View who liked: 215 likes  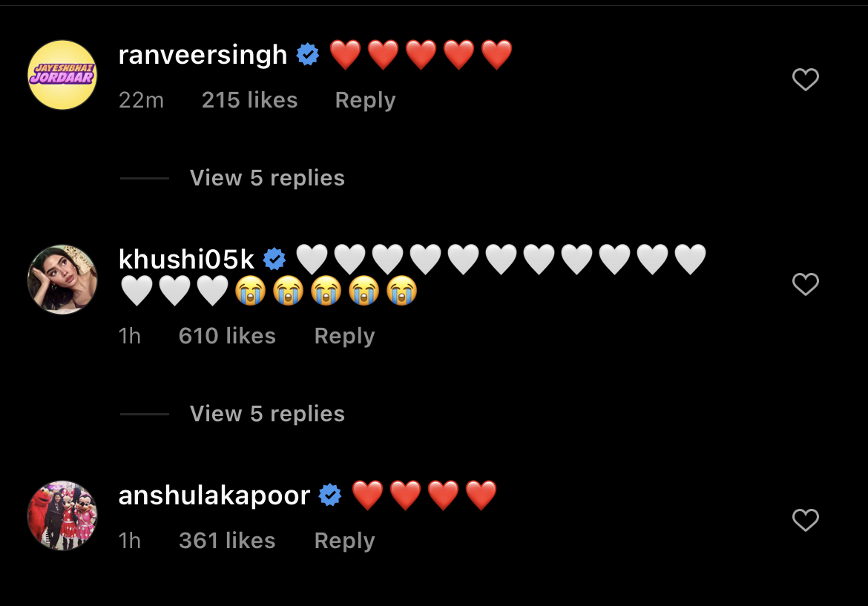pyautogui.click(x=250, y=100)
